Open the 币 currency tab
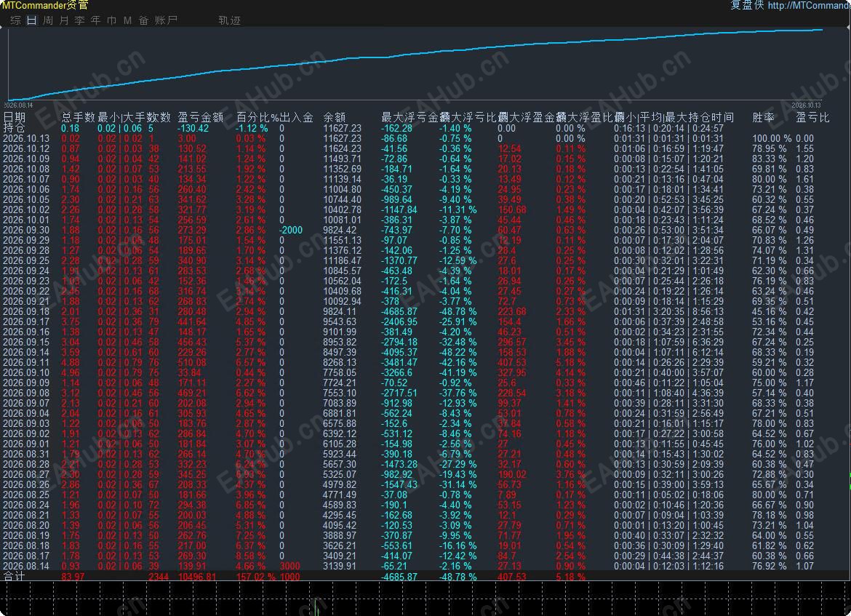This screenshot has height=616, width=851. coord(112,20)
